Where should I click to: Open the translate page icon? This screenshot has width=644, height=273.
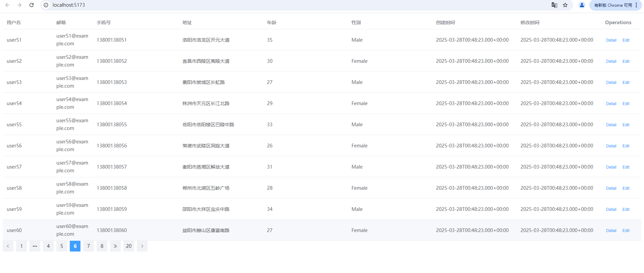coord(554,5)
